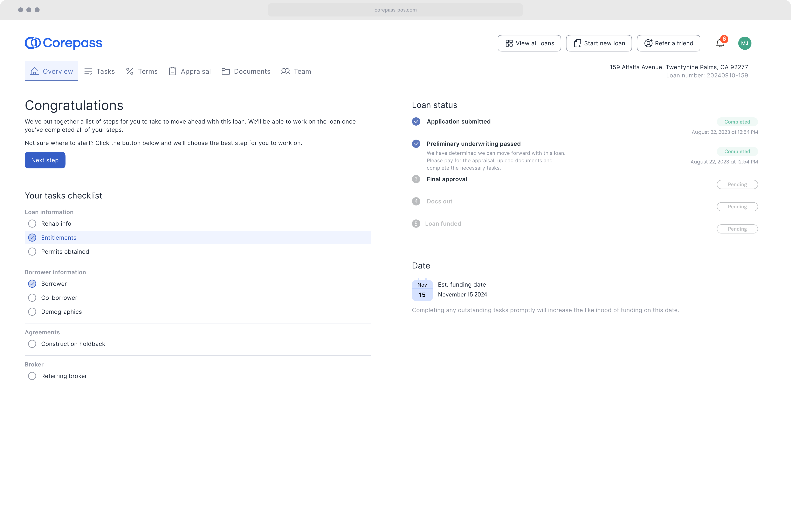This screenshot has height=532, width=791.
Task: Click the Pending badge for Loan funded
Action: click(x=737, y=229)
